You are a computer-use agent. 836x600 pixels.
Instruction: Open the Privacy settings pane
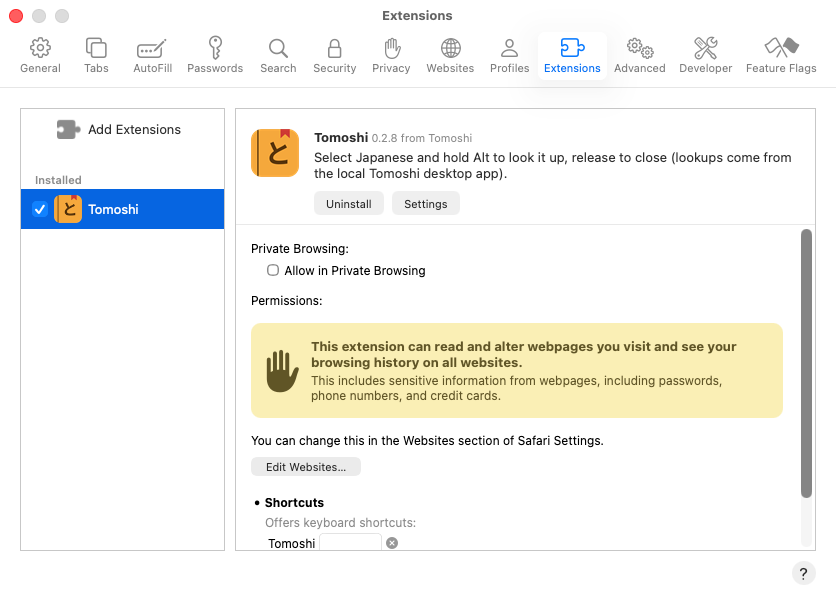[x=391, y=55]
